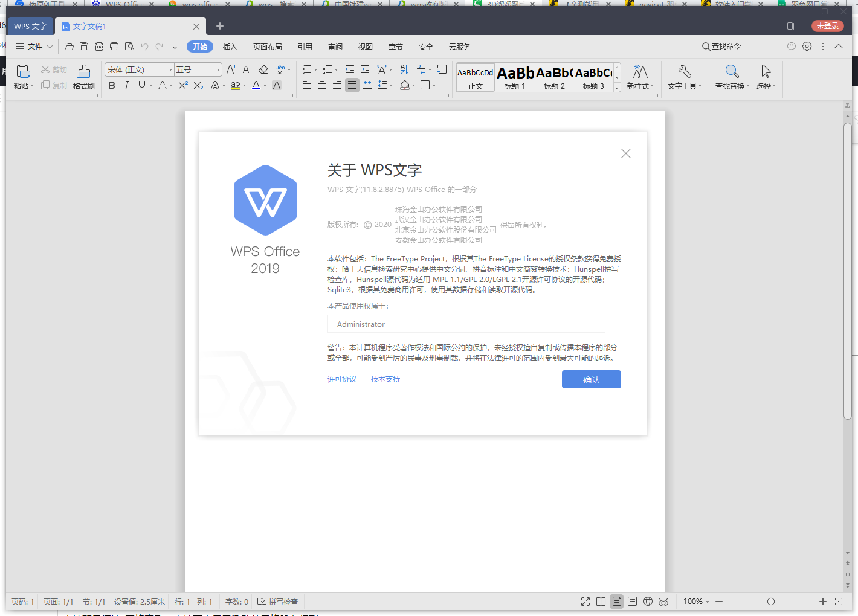858x616 pixels.
Task: Export to PDF icon in quick toolbar
Action: click(99, 47)
